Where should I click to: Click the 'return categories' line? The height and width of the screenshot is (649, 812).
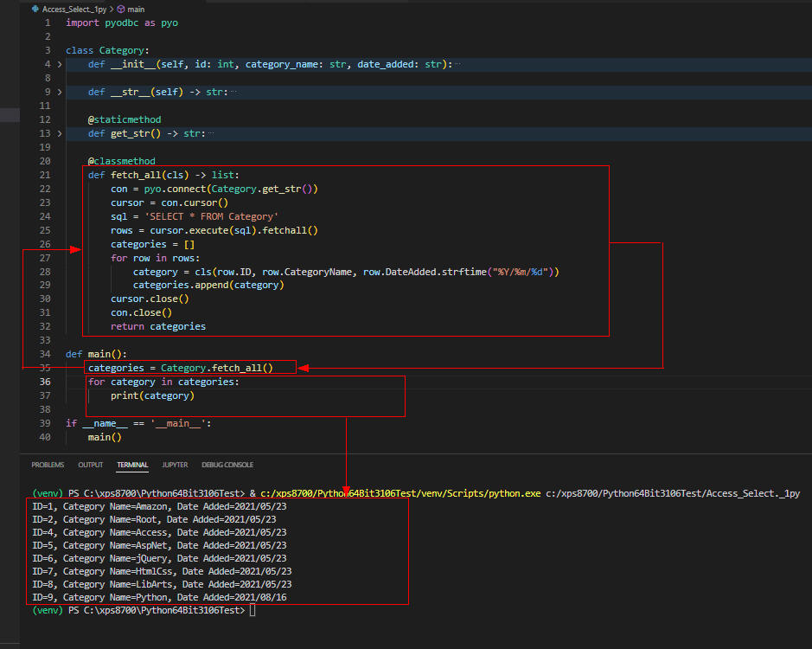[x=158, y=326]
